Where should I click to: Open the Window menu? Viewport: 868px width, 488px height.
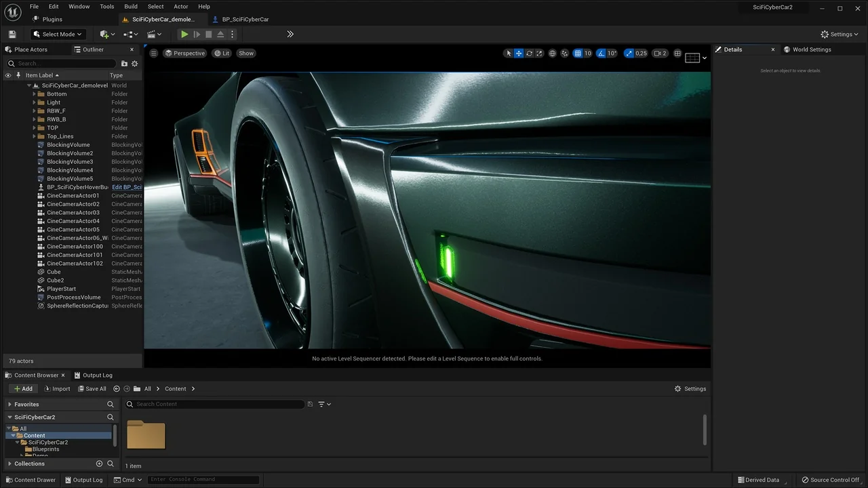79,6
